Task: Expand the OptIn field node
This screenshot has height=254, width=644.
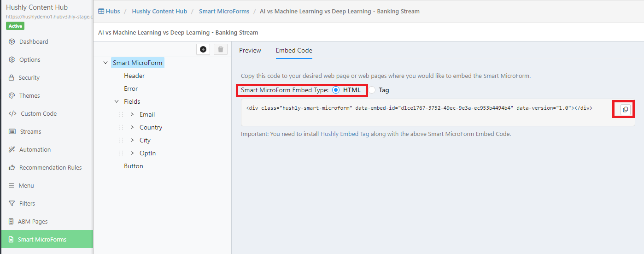Action: click(x=132, y=153)
